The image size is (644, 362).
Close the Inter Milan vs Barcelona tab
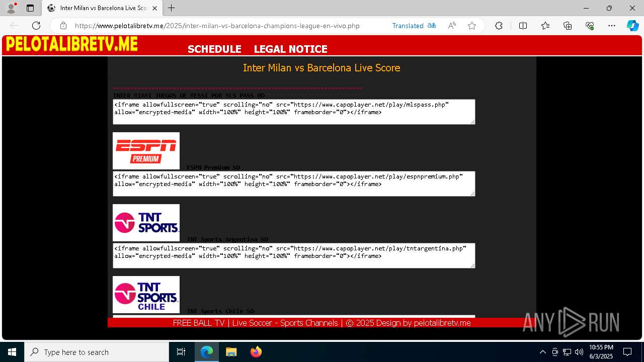pos(154,8)
